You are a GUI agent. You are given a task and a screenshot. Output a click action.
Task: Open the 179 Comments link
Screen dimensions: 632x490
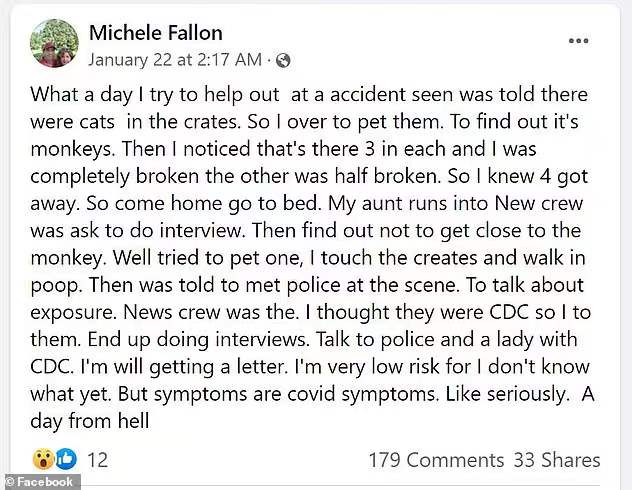(435, 460)
